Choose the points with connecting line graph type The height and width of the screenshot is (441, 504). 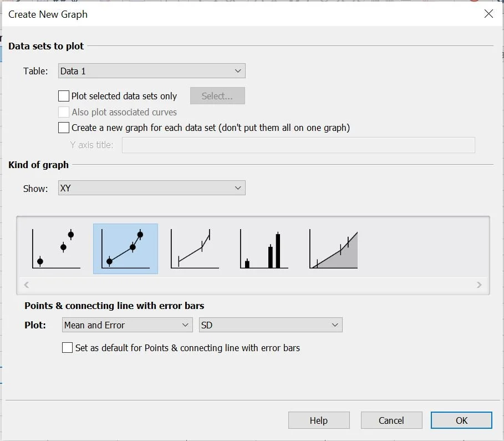pyautogui.click(x=124, y=248)
